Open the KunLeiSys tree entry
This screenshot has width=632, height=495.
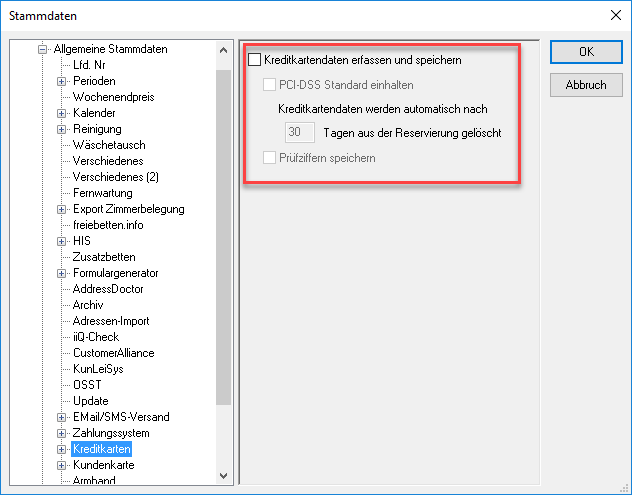click(x=98, y=369)
